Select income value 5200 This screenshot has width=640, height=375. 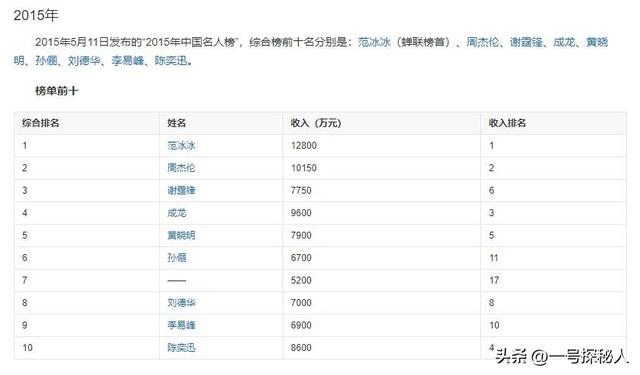tap(301, 280)
